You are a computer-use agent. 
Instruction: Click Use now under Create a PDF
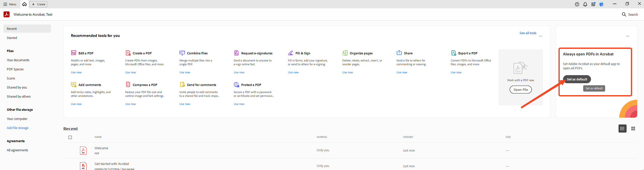(130, 72)
